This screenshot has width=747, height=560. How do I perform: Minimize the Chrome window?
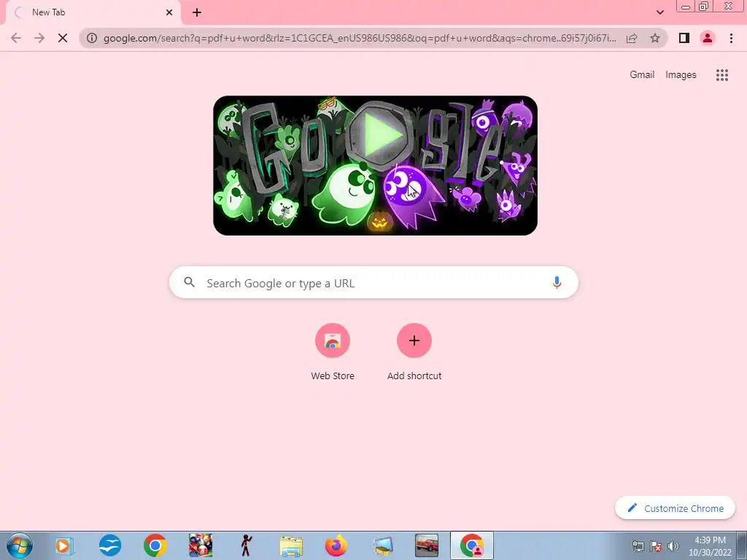(686, 7)
